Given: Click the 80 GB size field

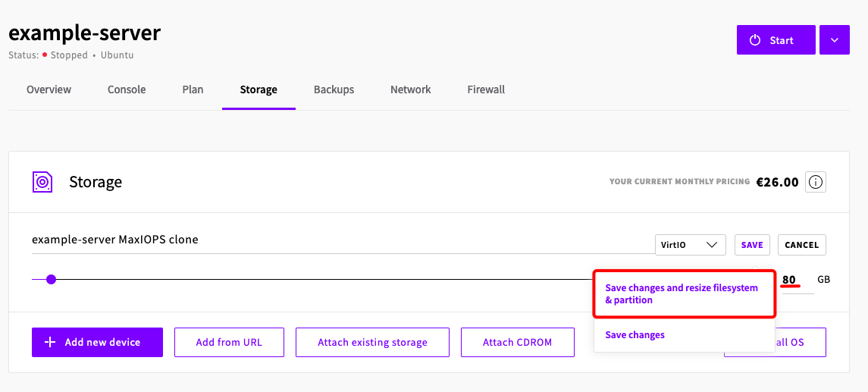Looking at the screenshot, I should tap(797, 280).
